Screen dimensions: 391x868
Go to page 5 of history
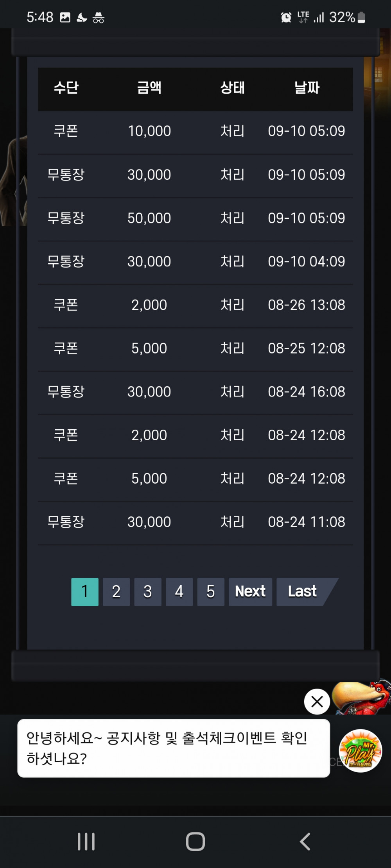pyautogui.click(x=211, y=592)
